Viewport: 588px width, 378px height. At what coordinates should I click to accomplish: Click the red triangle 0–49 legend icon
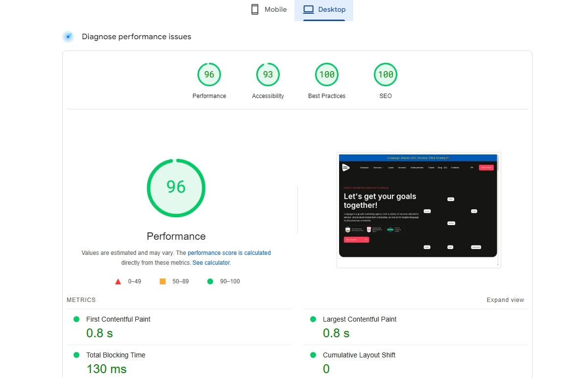coord(118,281)
